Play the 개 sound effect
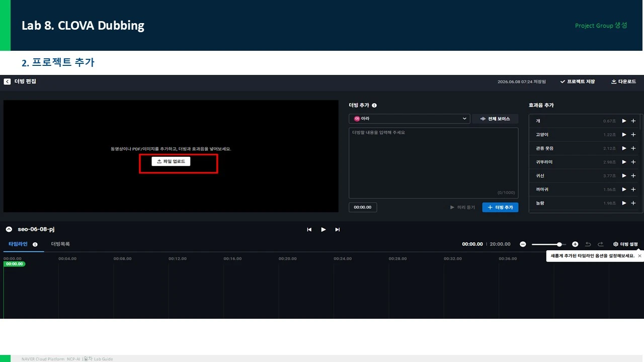Viewport: 644px width, 362px height. [624, 121]
